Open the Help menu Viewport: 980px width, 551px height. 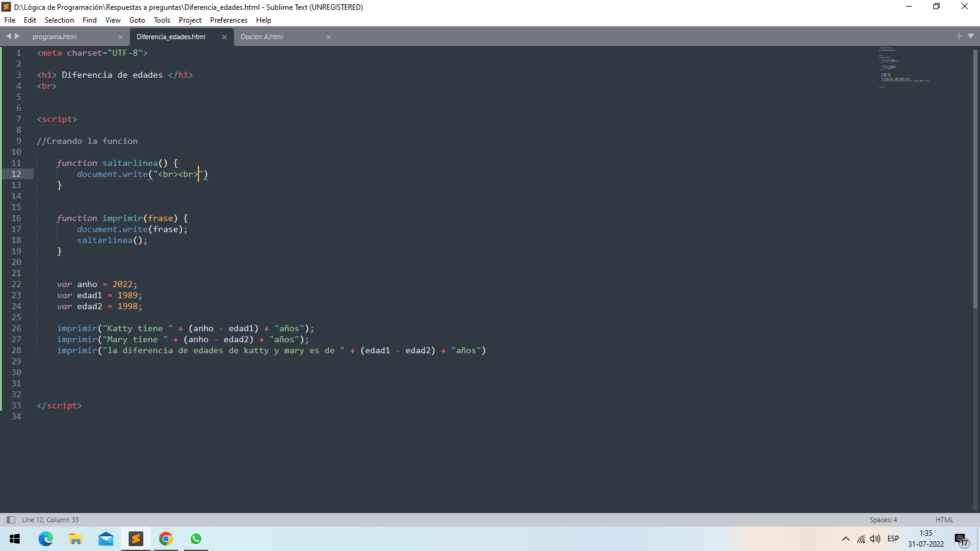tap(263, 20)
